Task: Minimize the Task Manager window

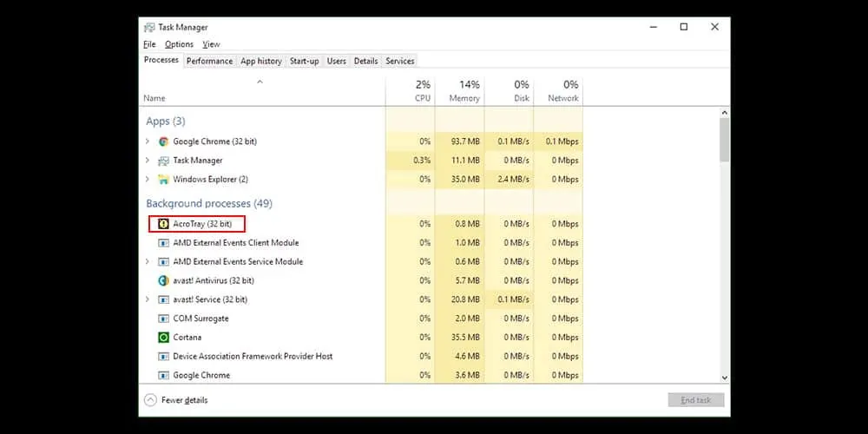Action: tap(654, 27)
